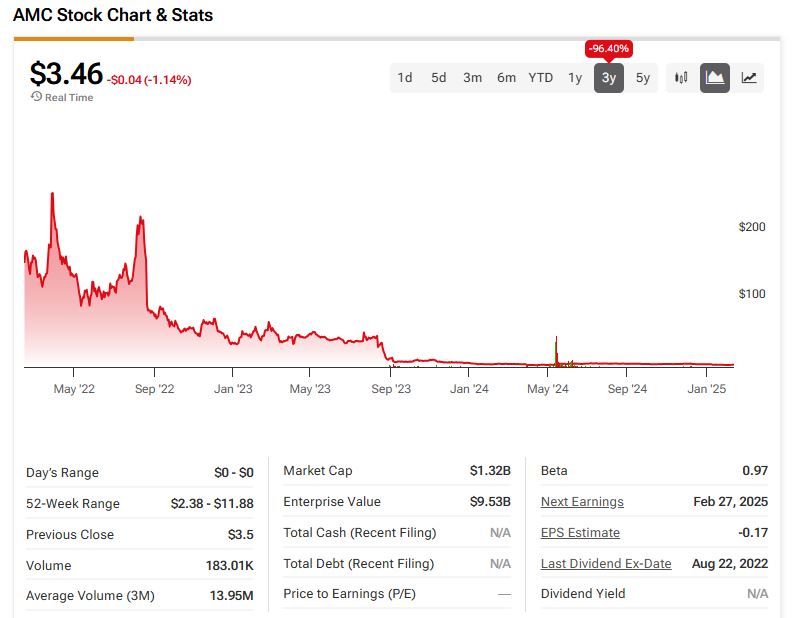Viewport: 793px width, 618px height.
Task: Click the May 2024 volume spike
Action: pos(556,352)
